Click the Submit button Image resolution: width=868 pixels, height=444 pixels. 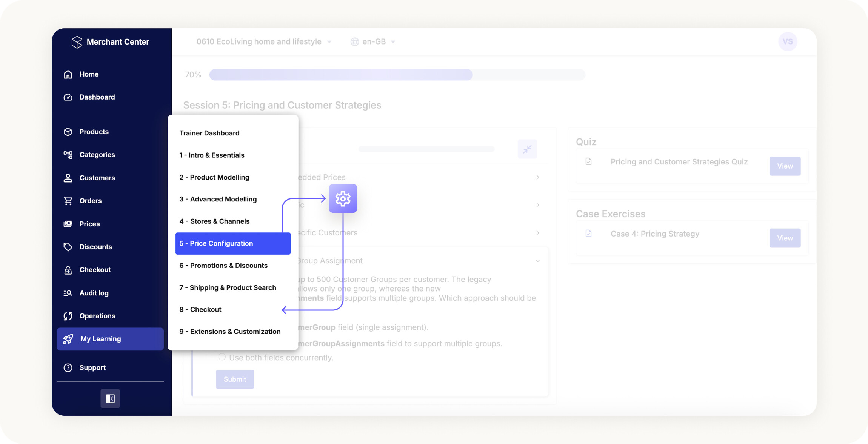[x=235, y=379]
